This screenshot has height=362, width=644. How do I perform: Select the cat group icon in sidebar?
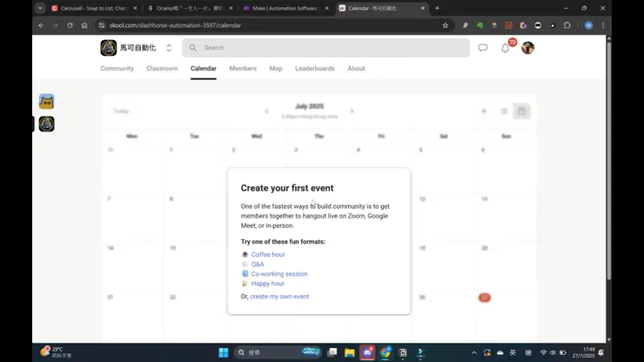pos(46,102)
